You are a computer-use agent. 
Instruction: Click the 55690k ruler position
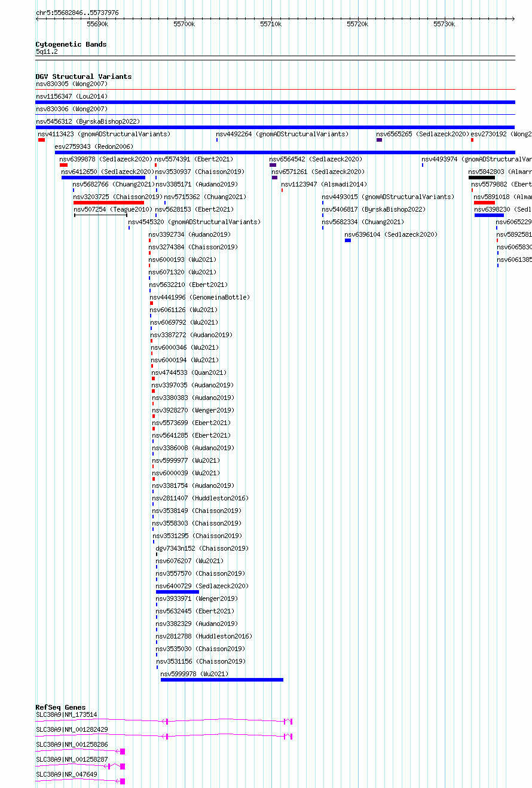click(x=97, y=24)
